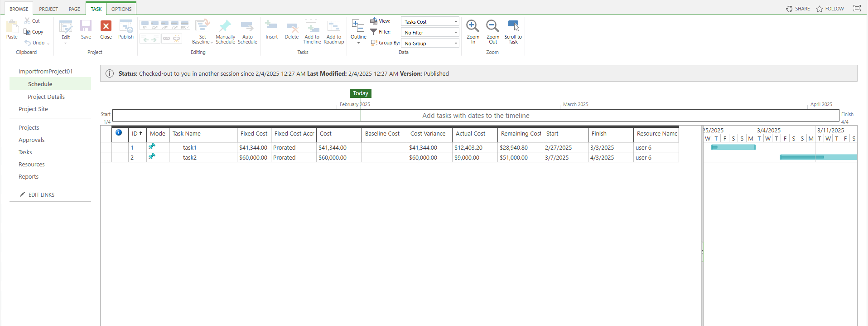Sort by the ID column header
The height and width of the screenshot is (326, 868).
point(137,134)
